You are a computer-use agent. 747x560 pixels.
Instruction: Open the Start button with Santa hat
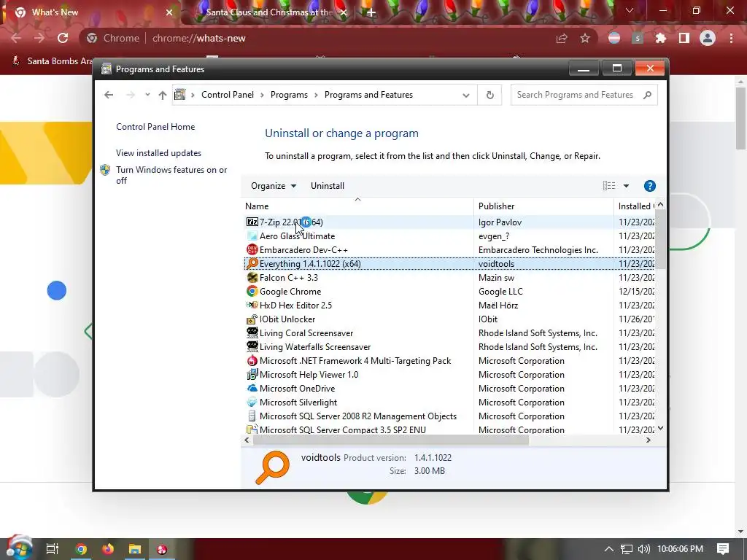[x=19, y=548]
